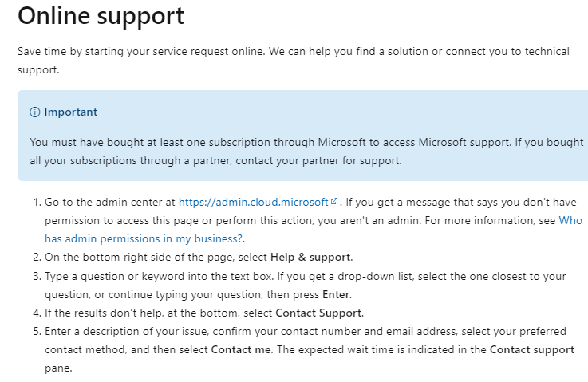
Task: Click the bold 'Contact Support' text in step 4
Action: pos(316,313)
